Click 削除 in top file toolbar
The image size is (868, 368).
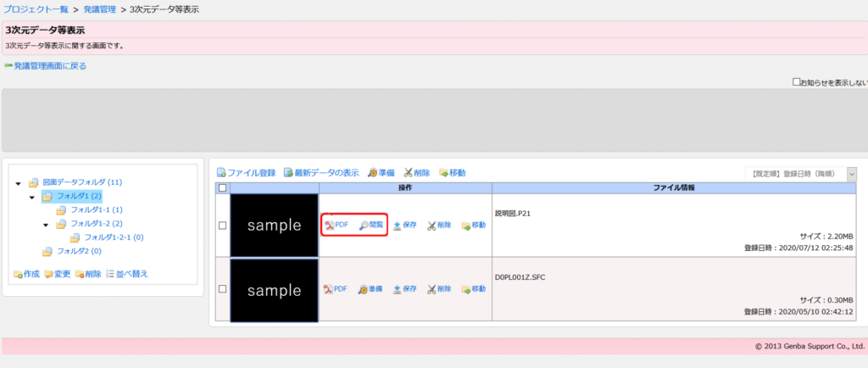(x=416, y=173)
